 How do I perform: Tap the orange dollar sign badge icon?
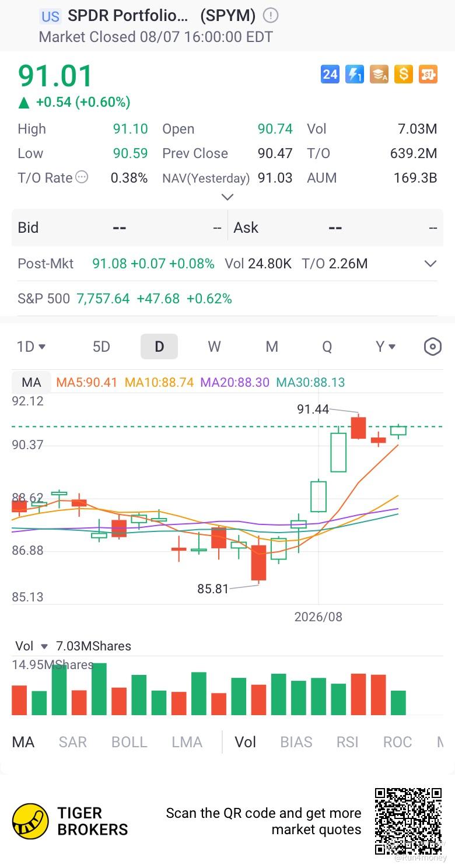404,74
